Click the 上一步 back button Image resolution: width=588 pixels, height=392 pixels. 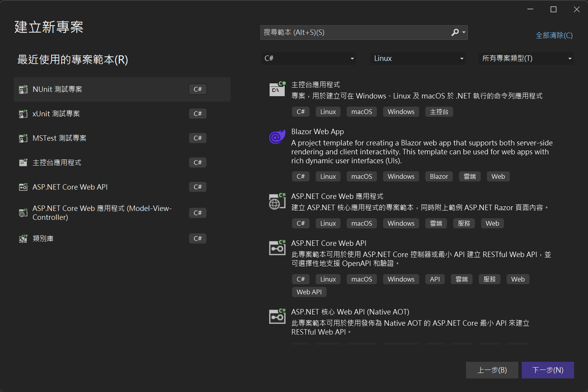[x=492, y=370]
